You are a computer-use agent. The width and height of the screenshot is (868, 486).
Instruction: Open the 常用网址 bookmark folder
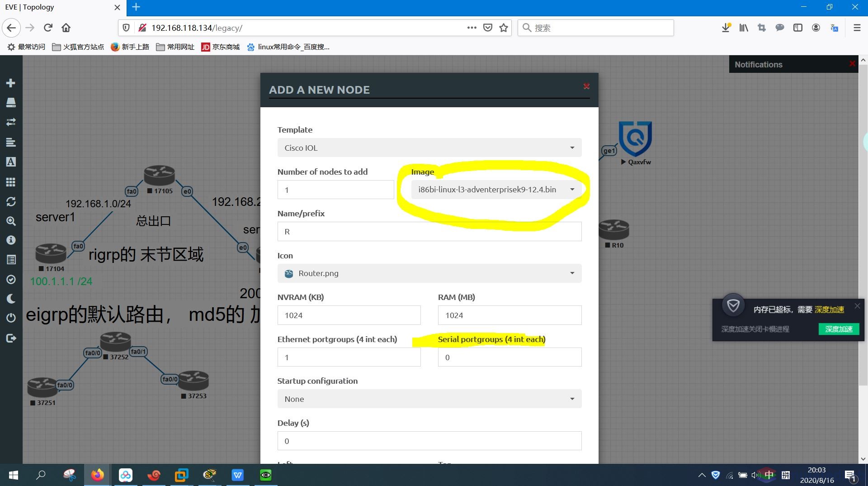point(175,47)
